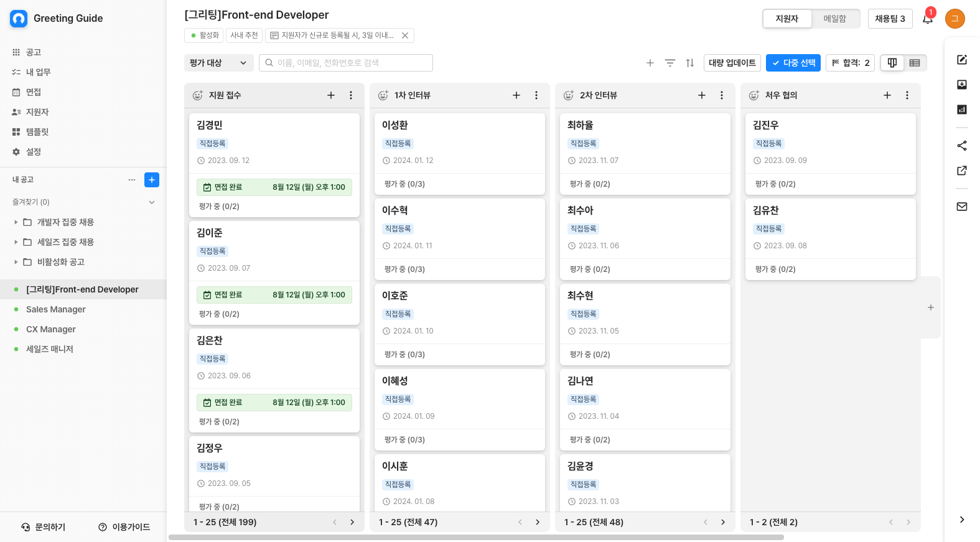Open the filter icon in toolbar
The height and width of the screenshot is (542, 980).
[x=670, y=63]
